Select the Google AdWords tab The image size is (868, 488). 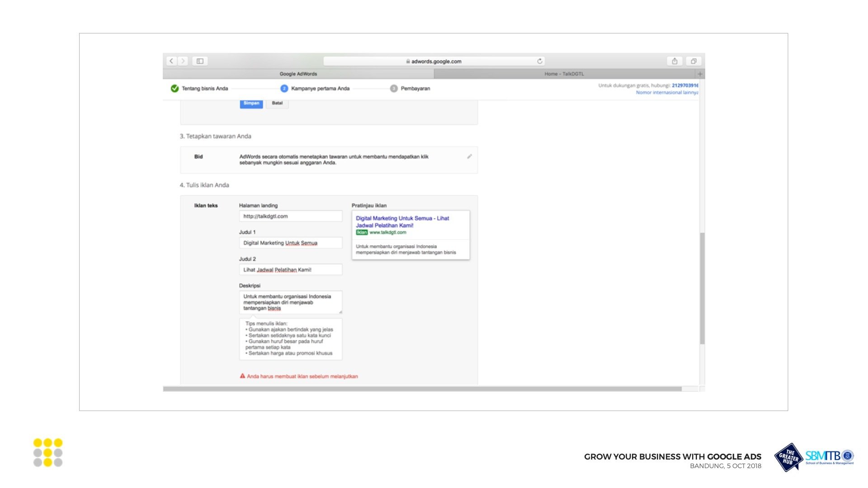click(x=298, y=74)
